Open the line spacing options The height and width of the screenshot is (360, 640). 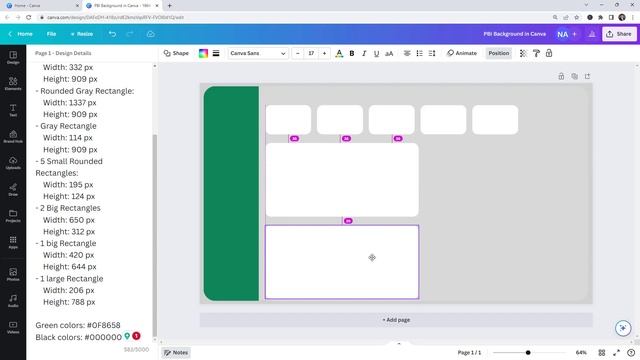[432, 53]
